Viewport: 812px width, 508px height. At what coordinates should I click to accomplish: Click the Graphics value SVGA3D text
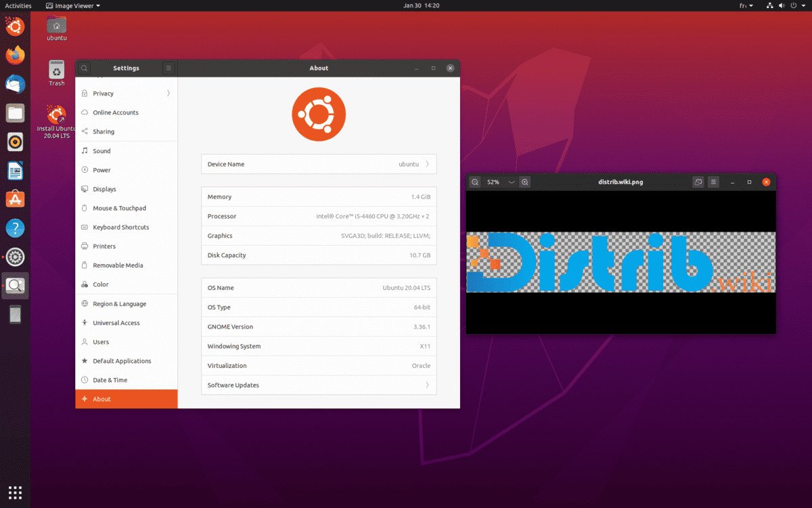(x=386, y=236)
